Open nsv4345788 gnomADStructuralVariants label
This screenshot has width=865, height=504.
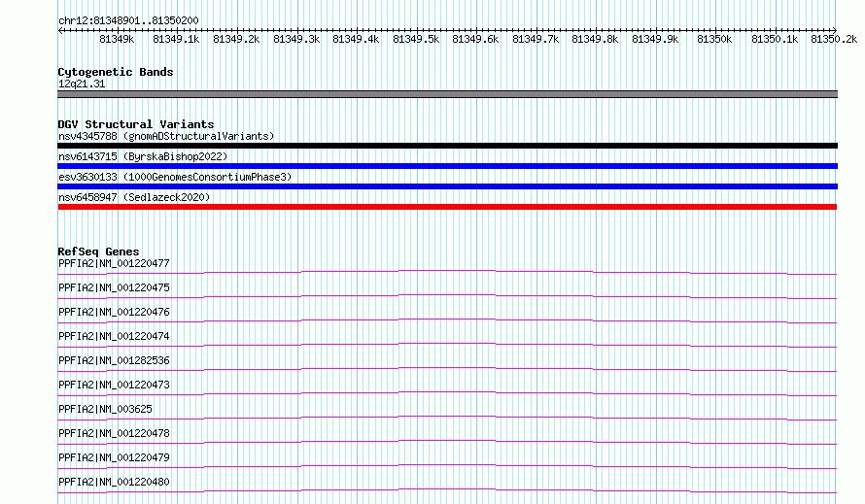click(x=166, y=136)
